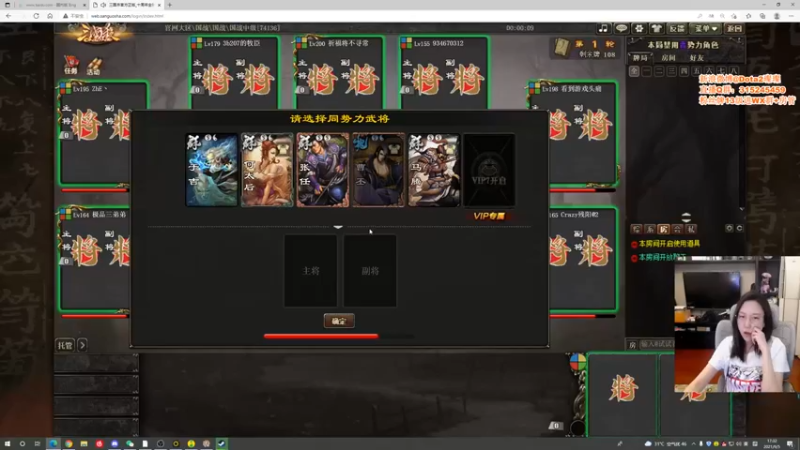This screenshot has width=800, height=450.
Task: Click player seat Lv200 panel
Action: tap(339, 72)
